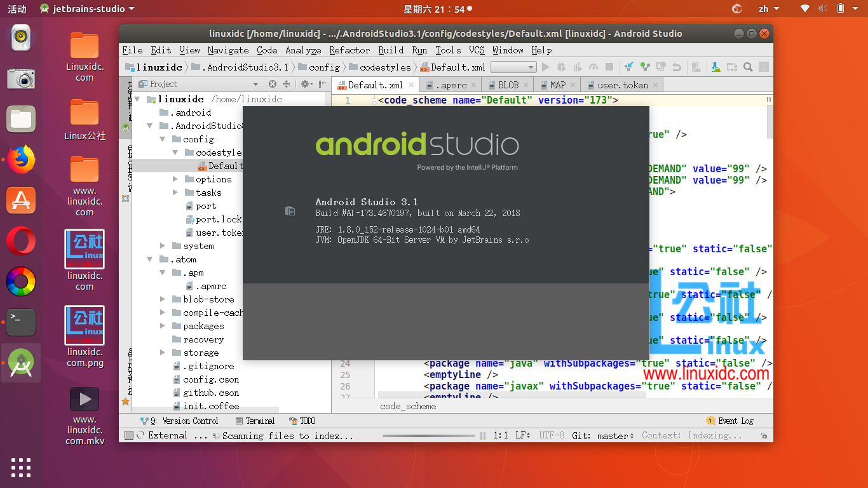Open the TODO tool window button

302,421
